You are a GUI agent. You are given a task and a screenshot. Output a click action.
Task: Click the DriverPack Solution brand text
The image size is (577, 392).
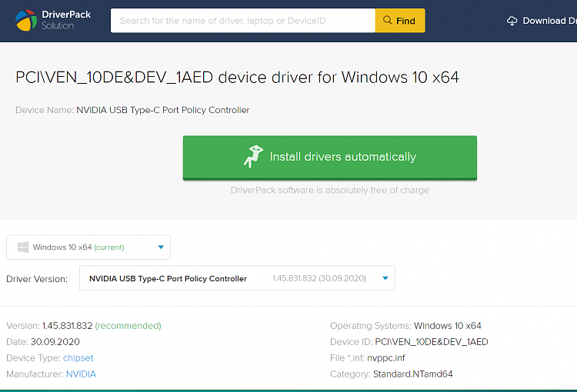tap(66, 20)
